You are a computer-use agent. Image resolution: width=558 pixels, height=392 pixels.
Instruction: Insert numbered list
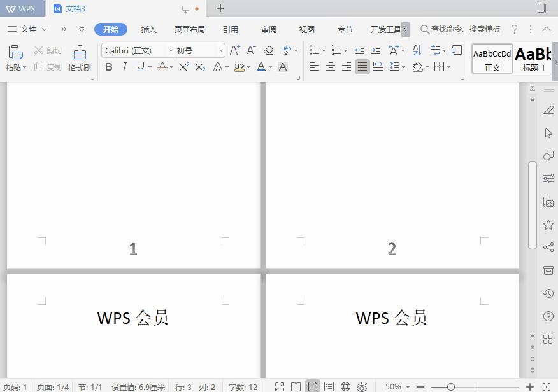pos(336,50)
